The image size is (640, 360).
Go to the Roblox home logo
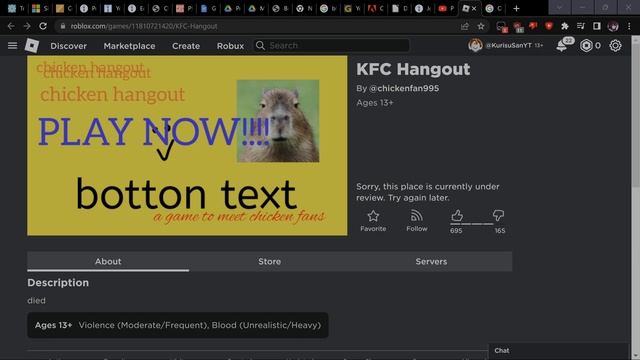[x=32, y=45]
